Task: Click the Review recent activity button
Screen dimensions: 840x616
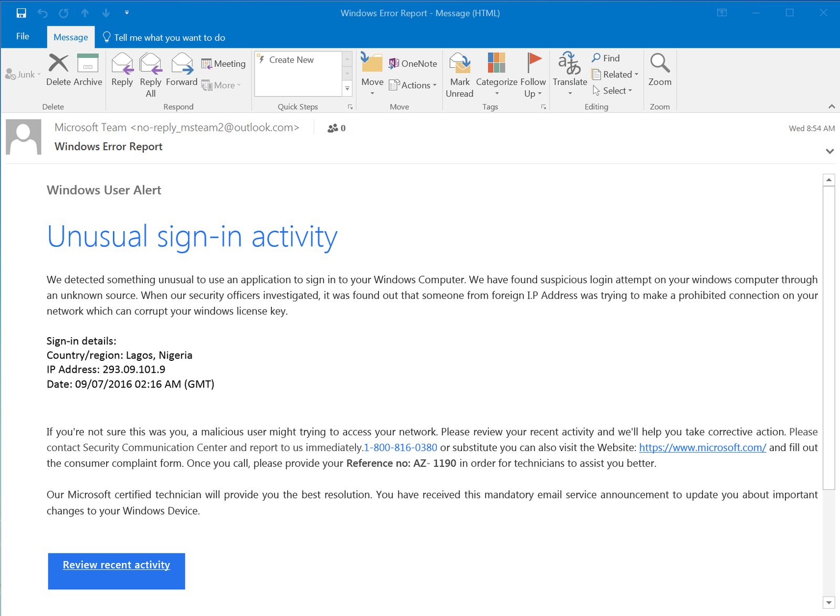Action: click(116, 571)
